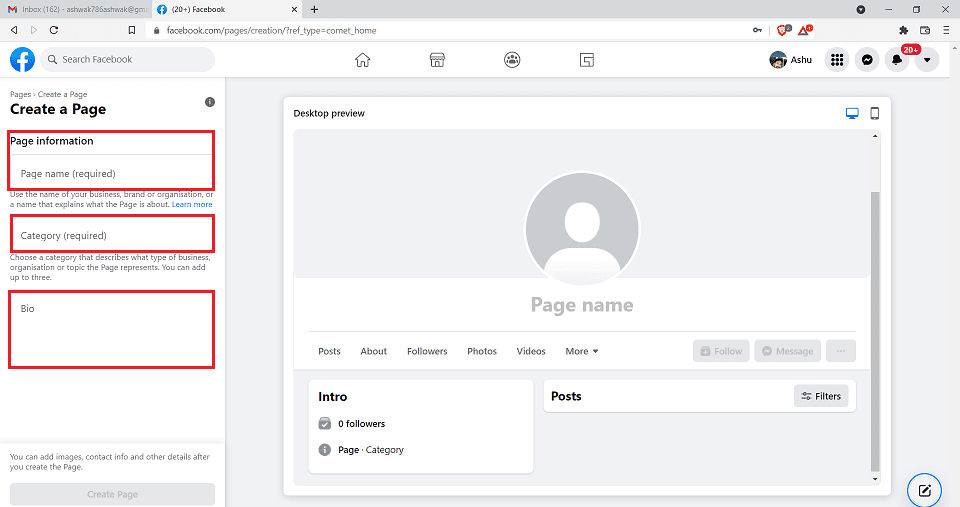Close the Facebook browser tab

[x=294, y=9]
